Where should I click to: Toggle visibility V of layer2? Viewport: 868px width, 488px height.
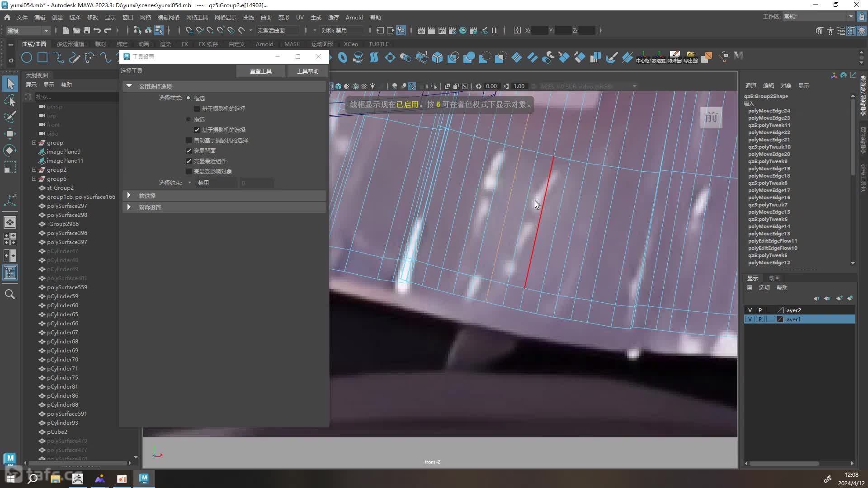point(750,310)
